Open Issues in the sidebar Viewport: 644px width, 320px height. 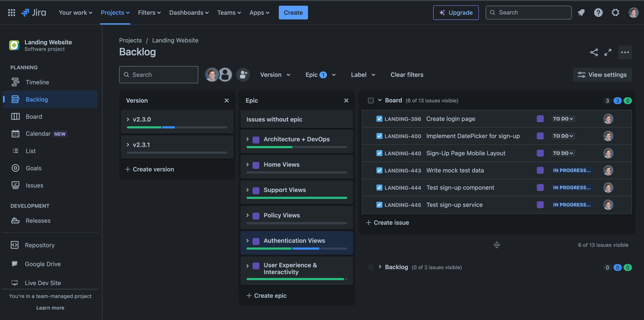click(x=50, y=186)
